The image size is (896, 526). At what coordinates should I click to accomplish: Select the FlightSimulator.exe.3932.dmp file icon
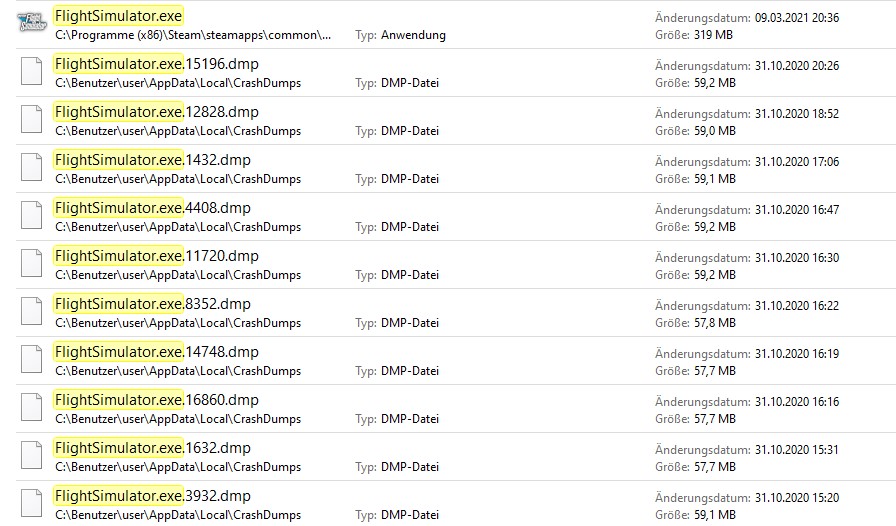(31, 504)
